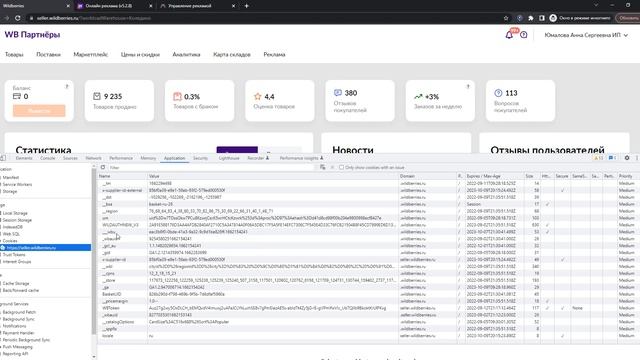Click the browser reload icon
Viewport: 640px width, 360px height.
point(18,18)
